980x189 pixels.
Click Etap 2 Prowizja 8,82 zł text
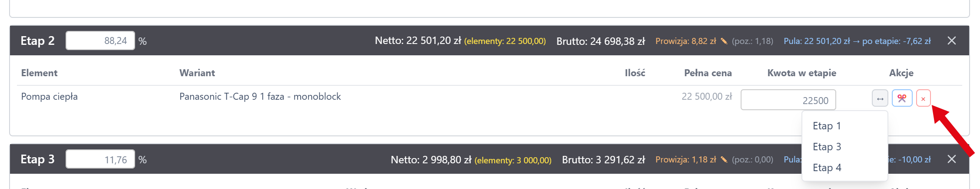point(685,41)
